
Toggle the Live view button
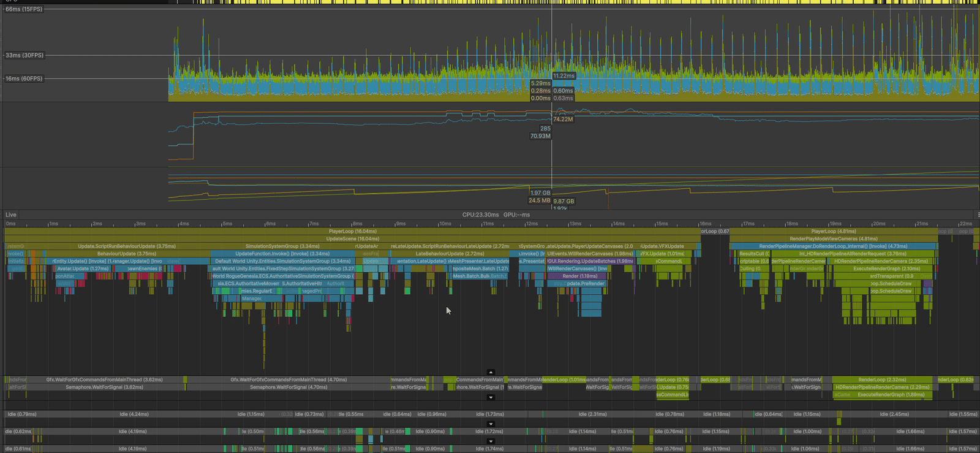pyautogui.click(x=11, y=215)
